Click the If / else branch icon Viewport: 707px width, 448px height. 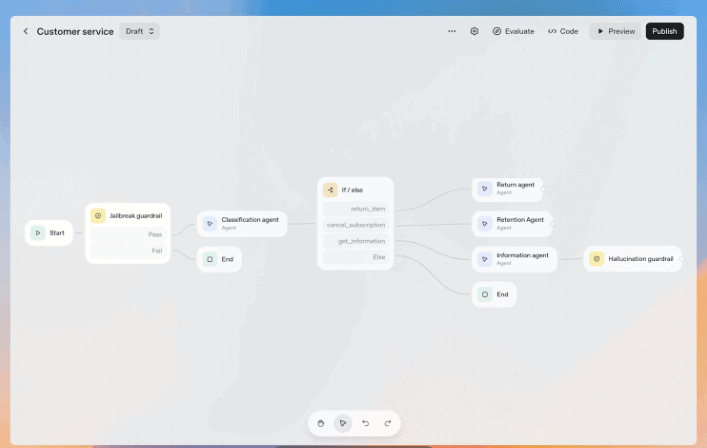(330, 189)
